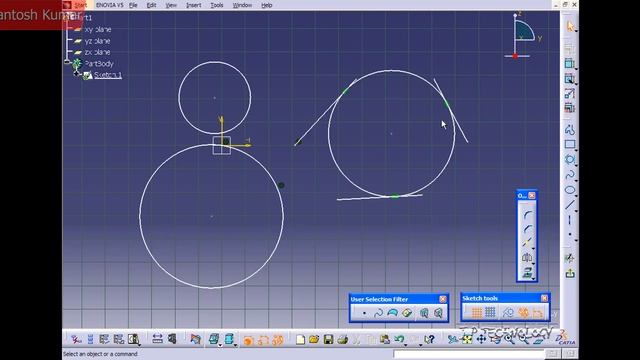The image size is (640, 360).
Task: Select PartBody in the tree
Action: point(99,64)
